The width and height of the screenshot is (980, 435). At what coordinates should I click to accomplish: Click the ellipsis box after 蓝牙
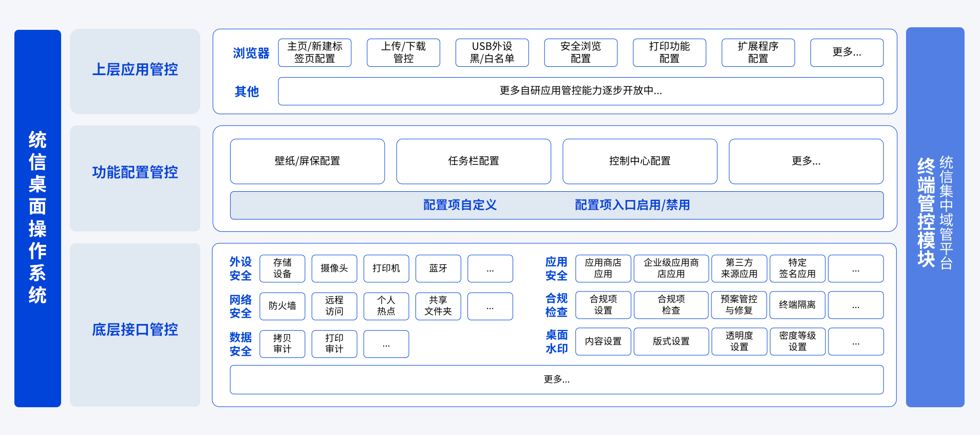coord(490,268)
